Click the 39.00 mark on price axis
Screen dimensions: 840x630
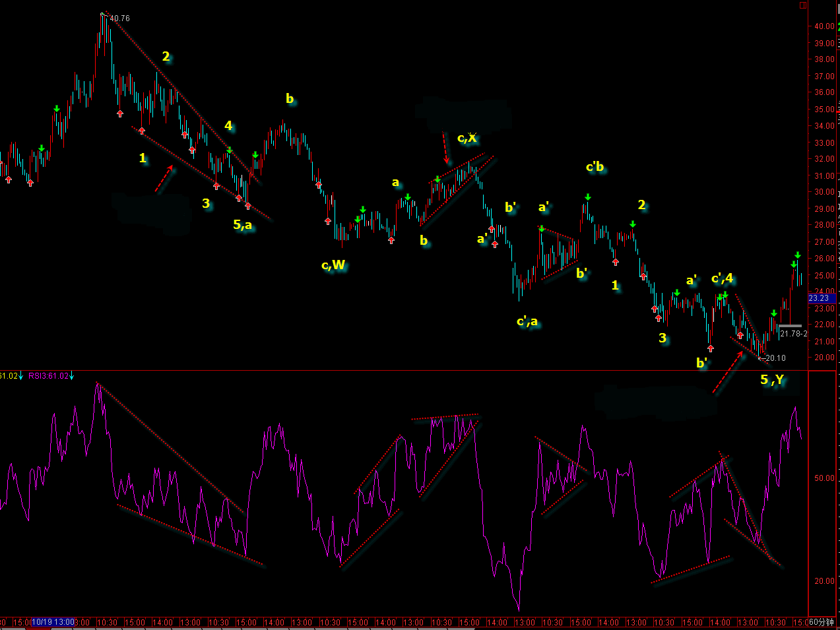(824, 43)
